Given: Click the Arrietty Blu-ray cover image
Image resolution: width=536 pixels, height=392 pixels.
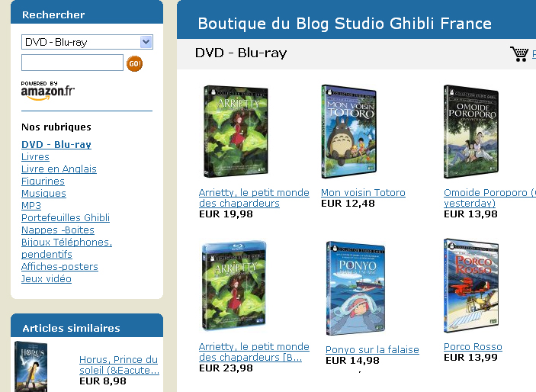Looking at the screenshot, I should [234, 286].
